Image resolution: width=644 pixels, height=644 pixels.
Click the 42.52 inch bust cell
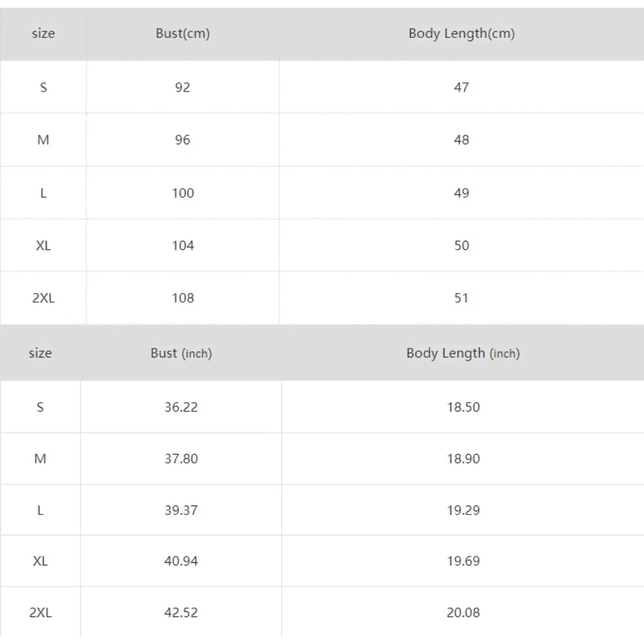(181, 612)
